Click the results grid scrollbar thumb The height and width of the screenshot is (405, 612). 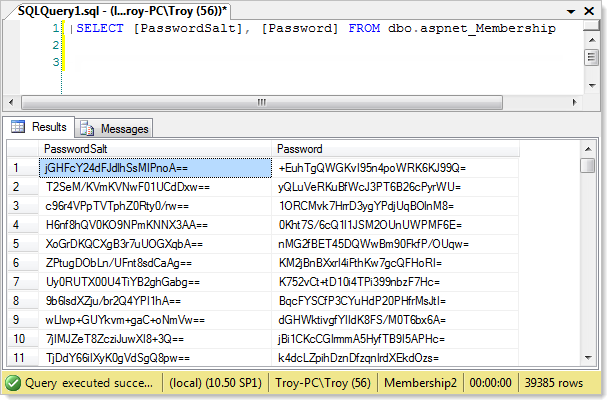(x=587, y=165)
